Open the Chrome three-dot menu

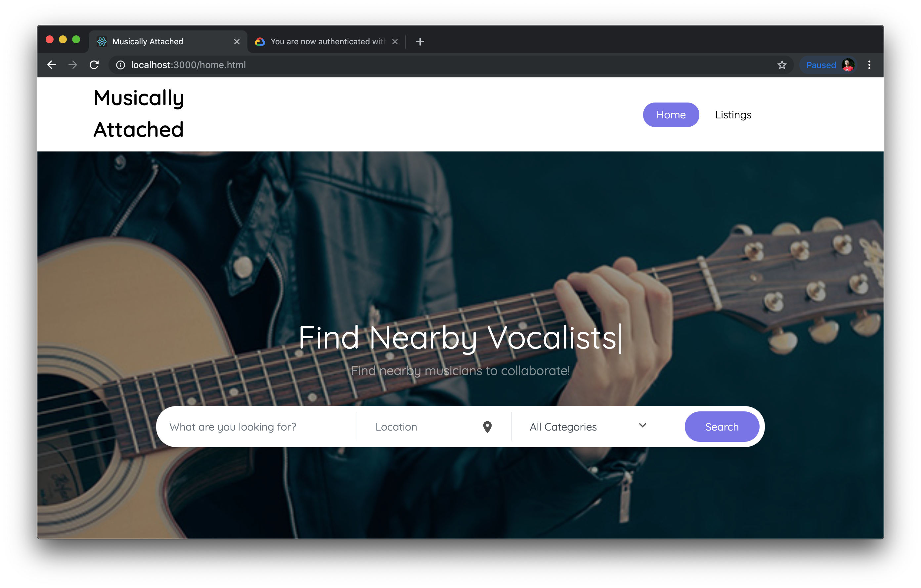tap(869, 65)
